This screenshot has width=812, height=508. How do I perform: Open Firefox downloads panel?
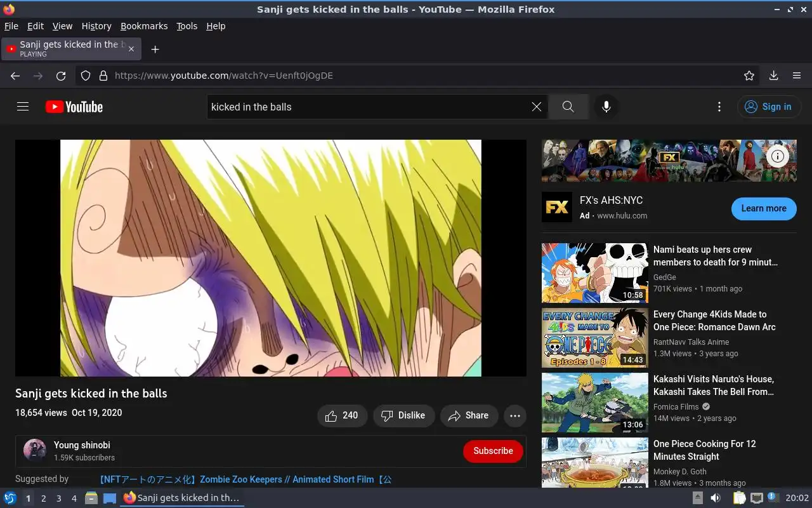tap(773, 76)
